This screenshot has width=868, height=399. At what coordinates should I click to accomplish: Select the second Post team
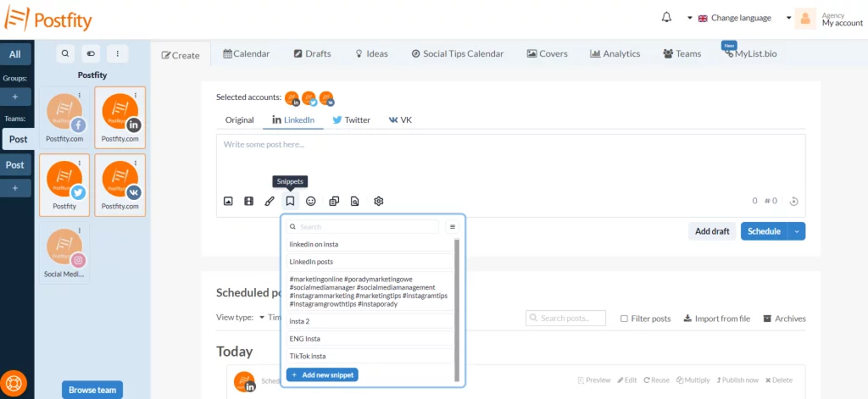(15, 165)
